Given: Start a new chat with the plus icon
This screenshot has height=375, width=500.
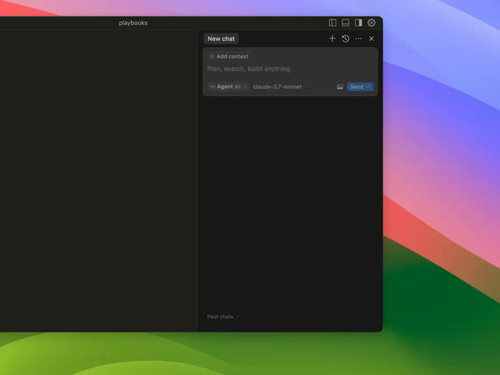Looking at the screenshot, I should (x=332, y=39).
